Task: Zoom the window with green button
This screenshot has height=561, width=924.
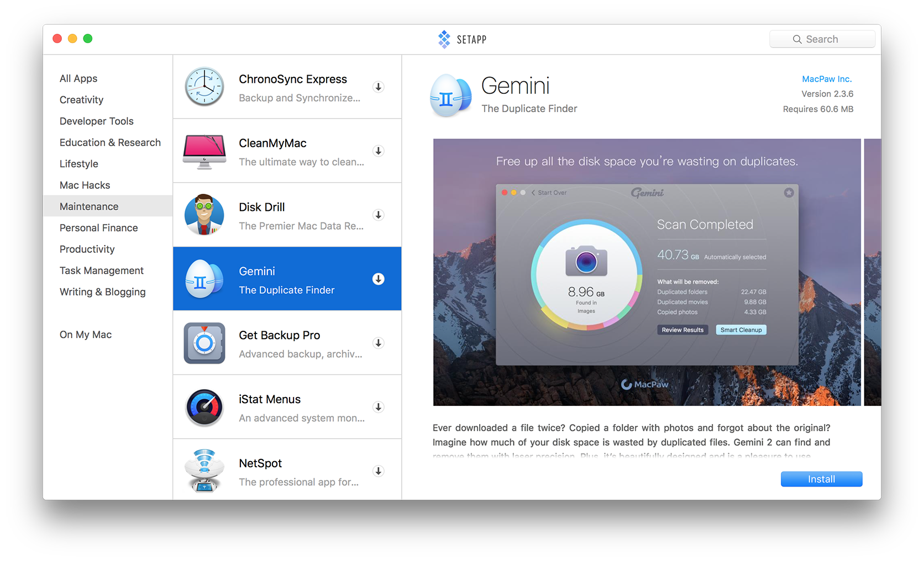Action: click(x=88, y=39)
